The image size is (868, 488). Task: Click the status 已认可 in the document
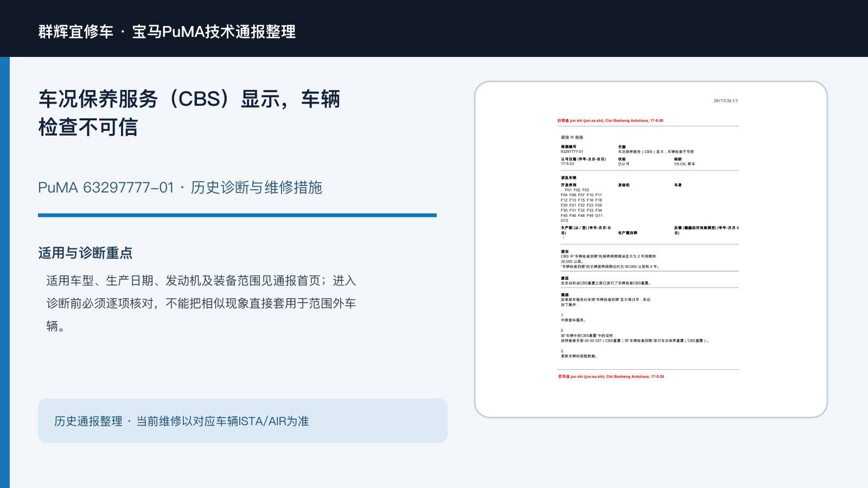(624, 164)
